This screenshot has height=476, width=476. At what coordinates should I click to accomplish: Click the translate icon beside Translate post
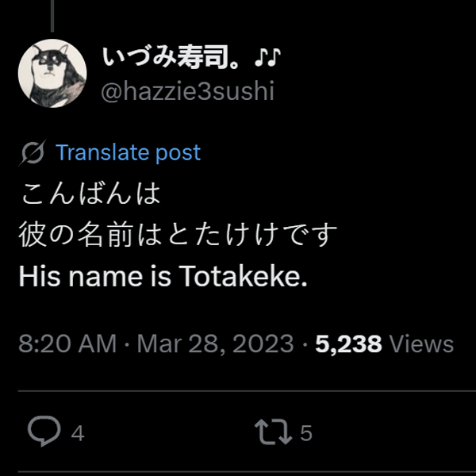(x=34, y=153)
